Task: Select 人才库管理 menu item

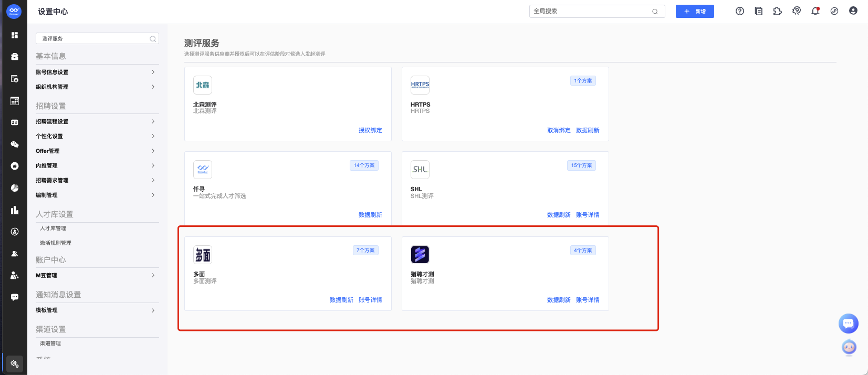Action: click(53, 228)
